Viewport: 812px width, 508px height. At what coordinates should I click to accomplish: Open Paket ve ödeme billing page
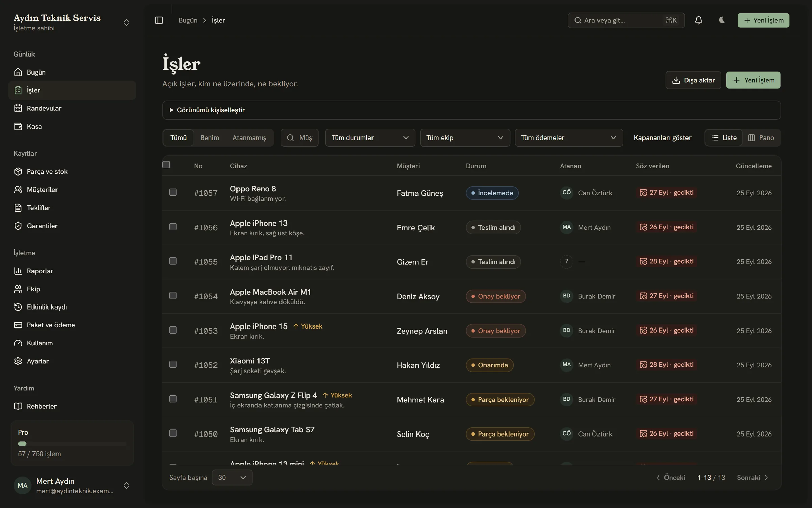coord(72,325)
